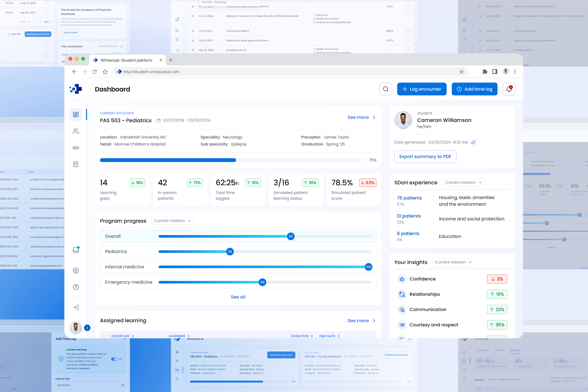
Task: Click Export summary to PDF
Action: [x=425, y=156]
